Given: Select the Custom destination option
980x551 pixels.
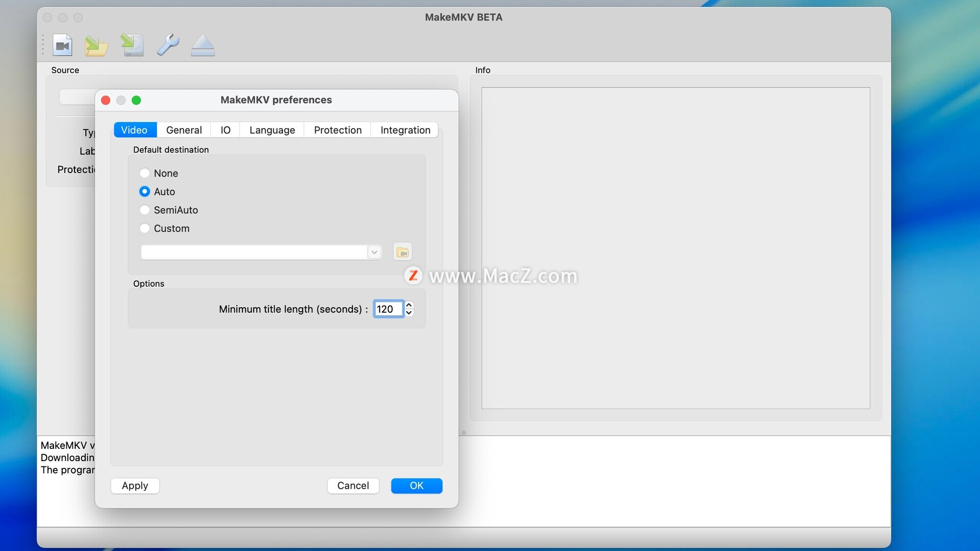Looking at the screenshot, I should [x=145, y=229].
